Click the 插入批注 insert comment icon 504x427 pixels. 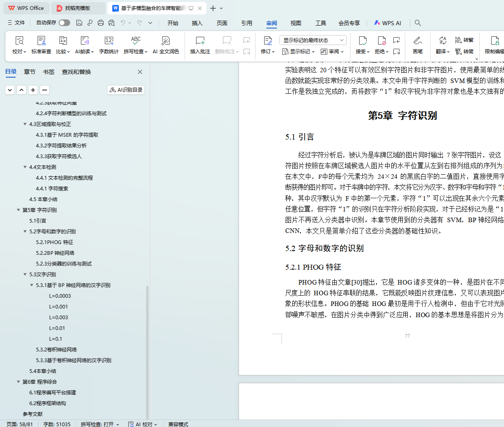(200, 41)
